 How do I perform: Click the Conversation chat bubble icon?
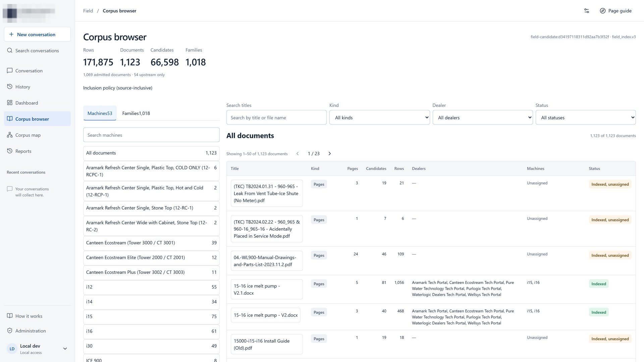(x=10, y=70)
